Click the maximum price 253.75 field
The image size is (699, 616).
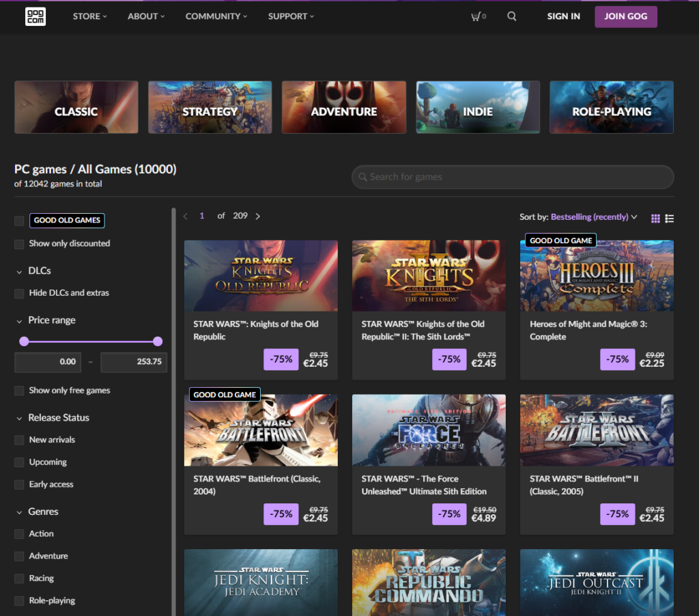(x=134, y=362)
